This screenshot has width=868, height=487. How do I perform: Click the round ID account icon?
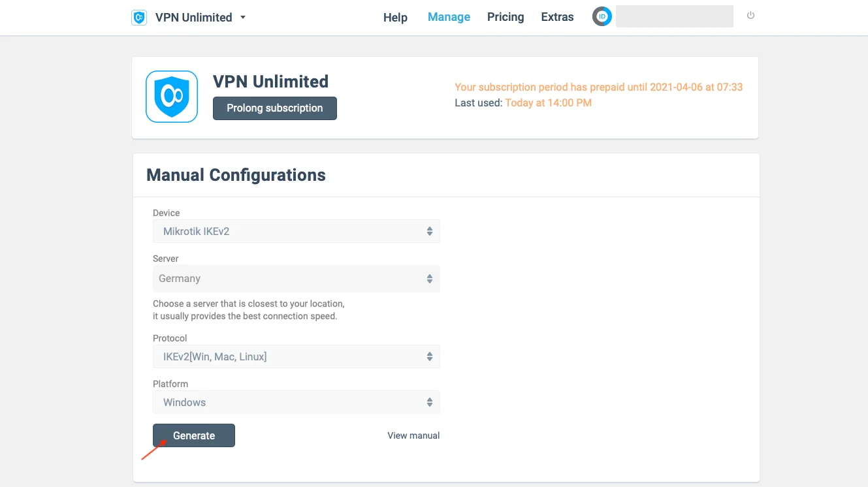tap(602, 17)
